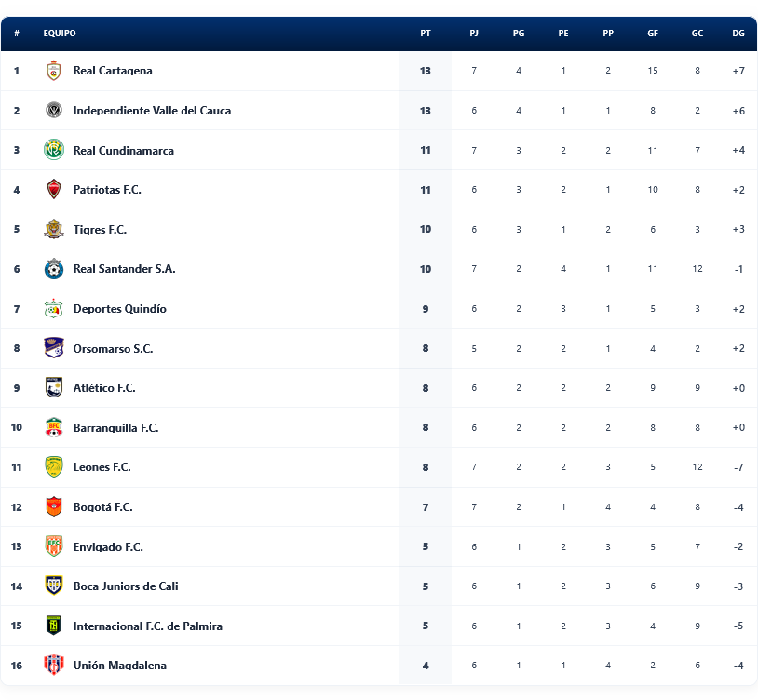Click the Barranquilla F.C. BFC logo
This screenshot has width=758, height=700.
point(54,427)
